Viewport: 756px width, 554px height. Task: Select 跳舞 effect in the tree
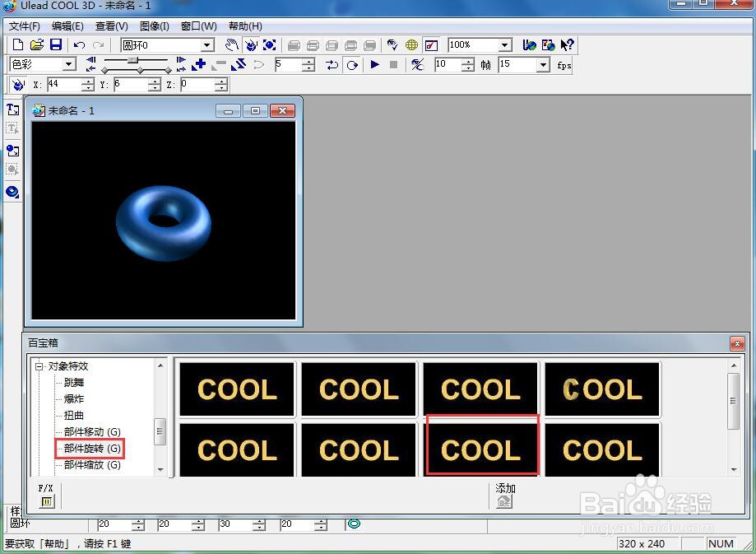coord(74,383)
